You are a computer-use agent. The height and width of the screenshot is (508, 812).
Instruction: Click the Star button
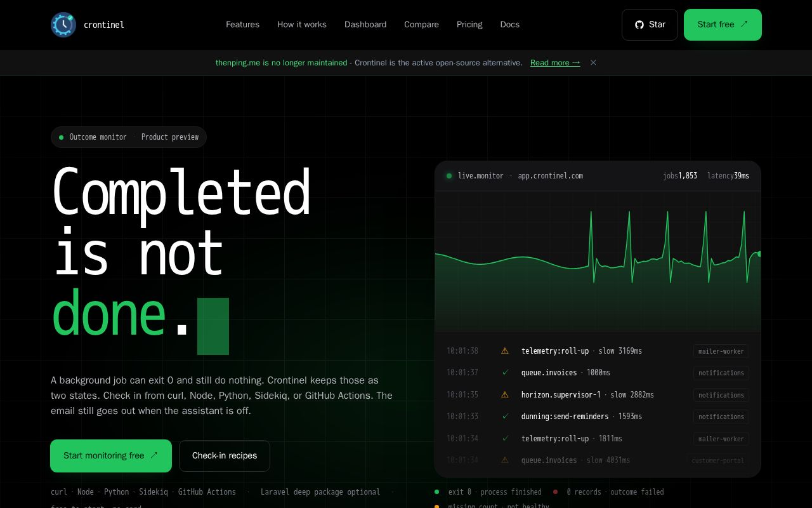[x=650, y=25]
